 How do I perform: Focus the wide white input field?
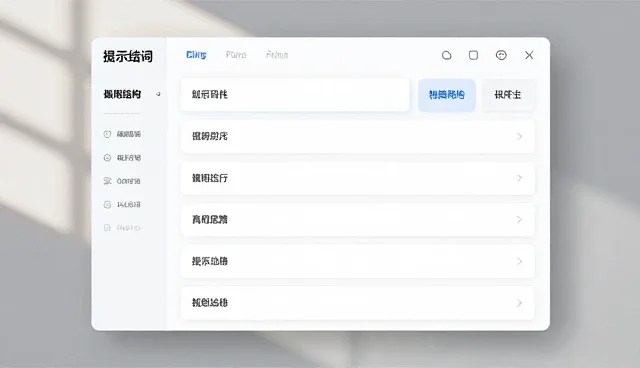[295, 95]
